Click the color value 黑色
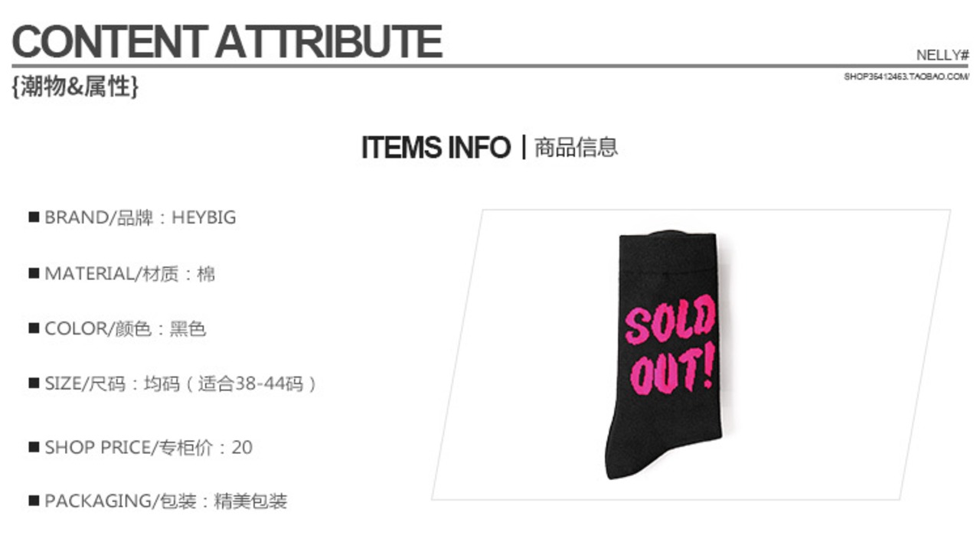Screen dimensions: 980x545 click(x=188, y=329)
